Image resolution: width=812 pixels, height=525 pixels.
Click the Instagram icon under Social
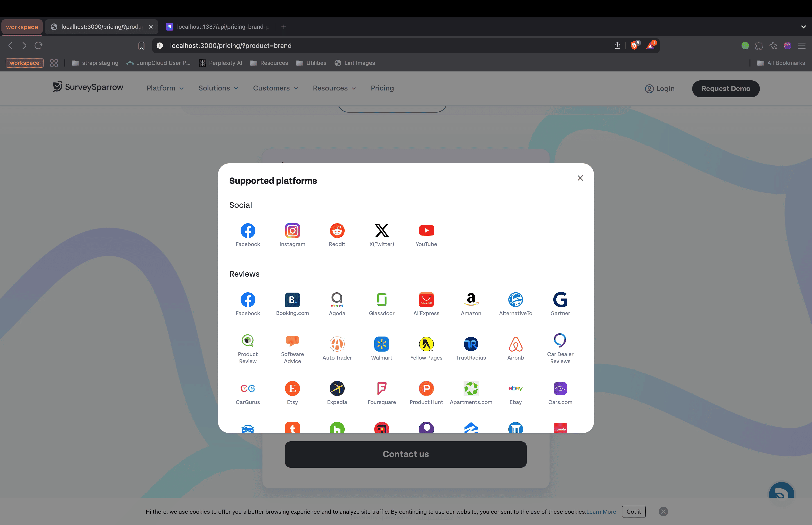click(292, 231)
